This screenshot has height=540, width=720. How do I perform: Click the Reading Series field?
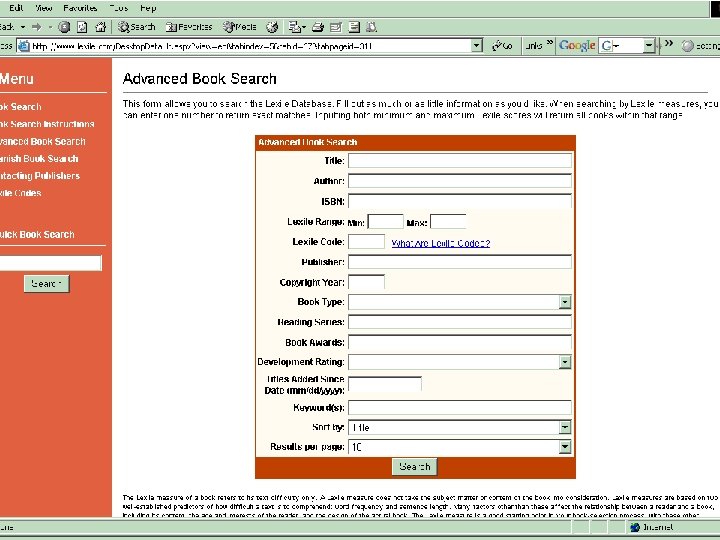(x=460, y=322)
